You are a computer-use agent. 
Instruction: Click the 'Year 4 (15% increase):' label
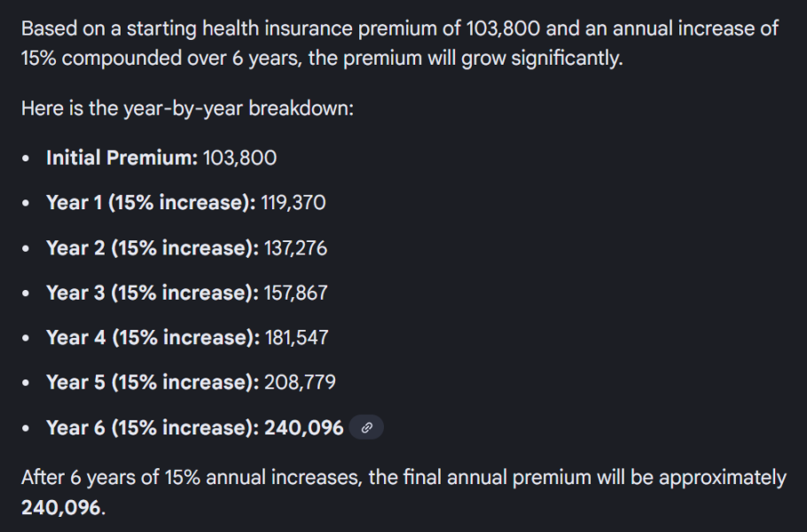[x=152, y=338]
